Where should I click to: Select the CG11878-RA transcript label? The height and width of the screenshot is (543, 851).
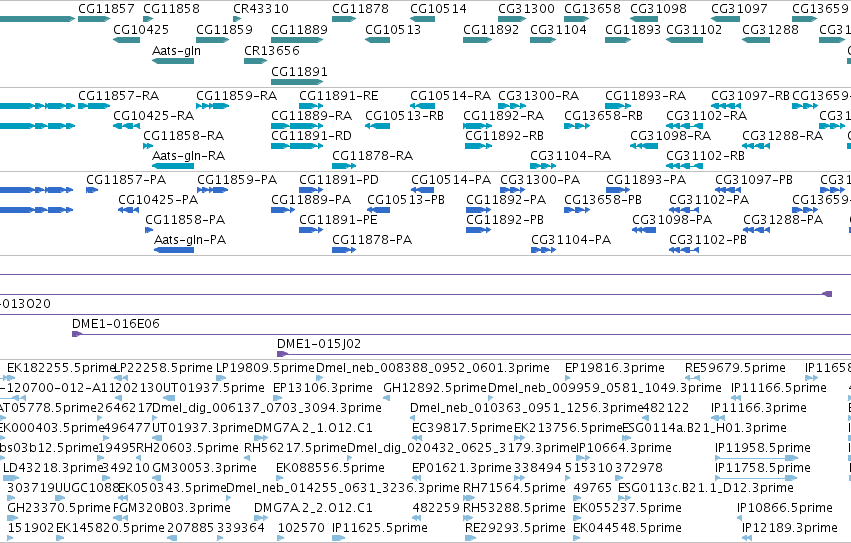pos(373,156)
